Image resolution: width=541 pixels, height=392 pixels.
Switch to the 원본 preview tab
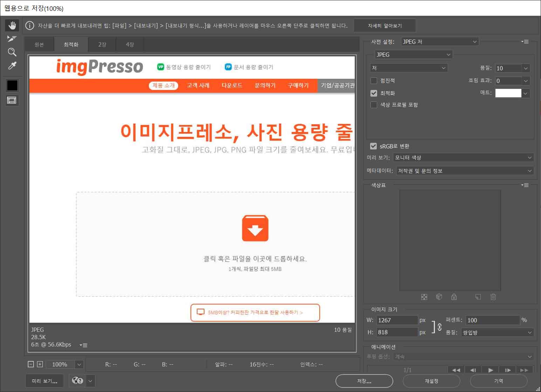coord(39,44)
